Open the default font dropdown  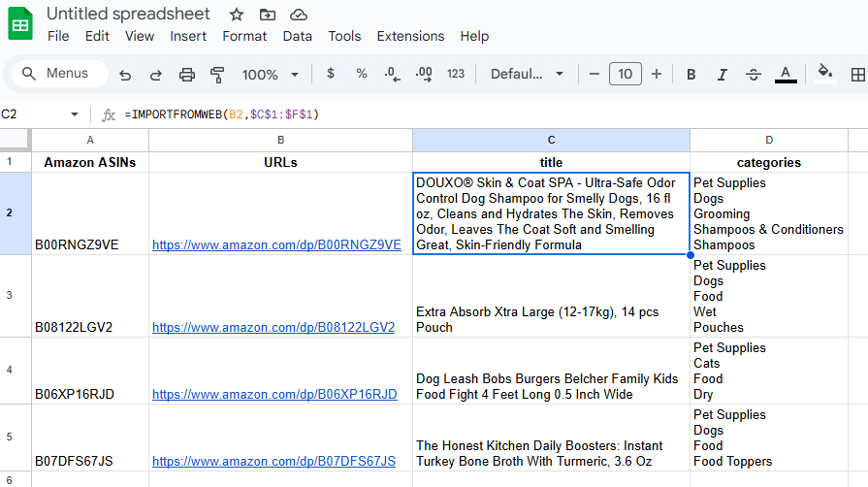tap(527, 75)
